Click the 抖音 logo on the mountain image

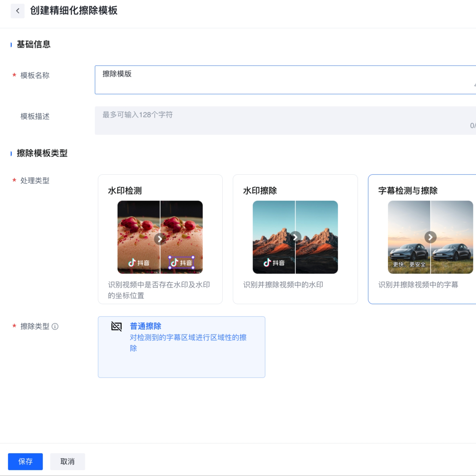tap(274, 263)
